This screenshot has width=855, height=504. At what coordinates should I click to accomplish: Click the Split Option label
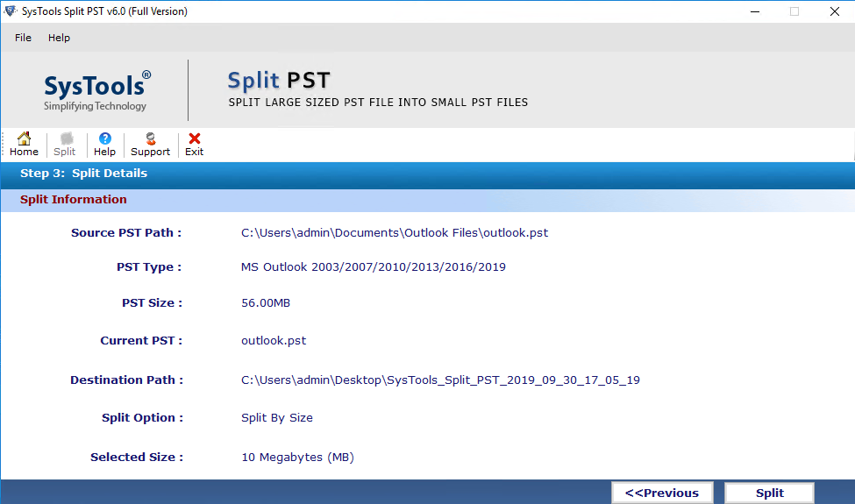(x=142, y=418)
